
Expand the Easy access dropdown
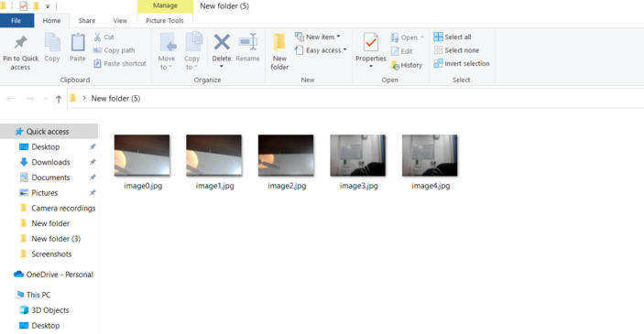click(x=345, y=50)
